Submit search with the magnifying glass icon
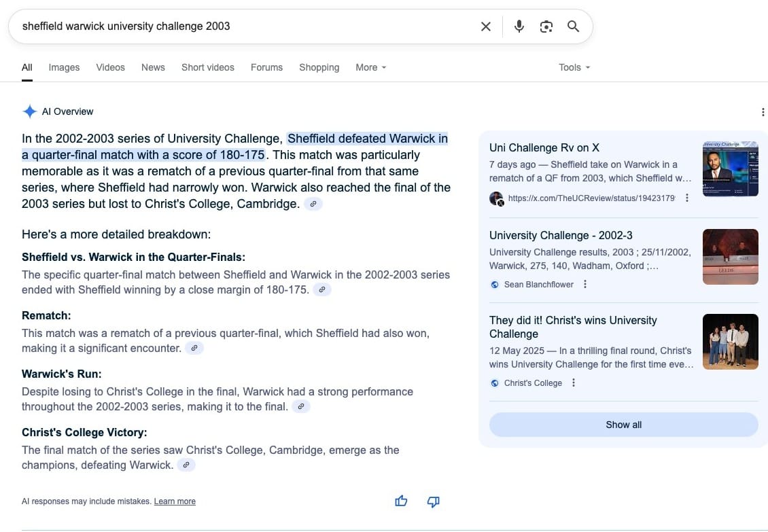This screenshot has width=768, height=532. 573,26
